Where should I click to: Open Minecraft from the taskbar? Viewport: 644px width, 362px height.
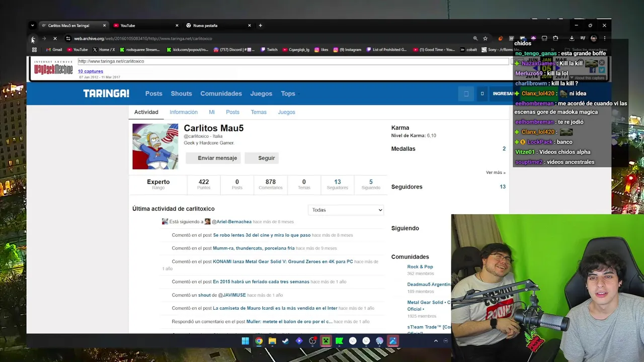pos(326,341)
